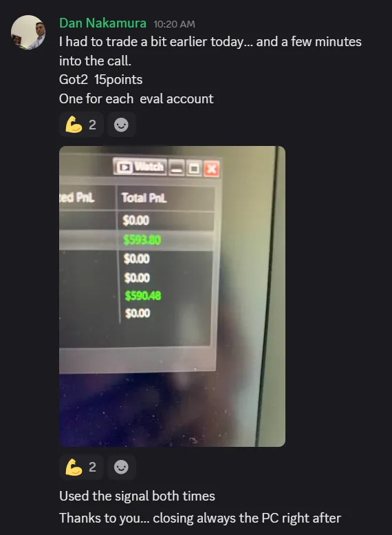Click the "One for each eval account" line
The height and width of the screenshot is (535, 392).
coord(136,98)
